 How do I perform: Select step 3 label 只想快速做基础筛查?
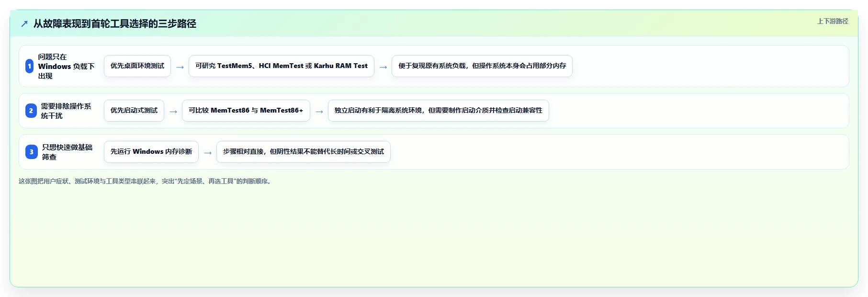click(x=67, y=152)
